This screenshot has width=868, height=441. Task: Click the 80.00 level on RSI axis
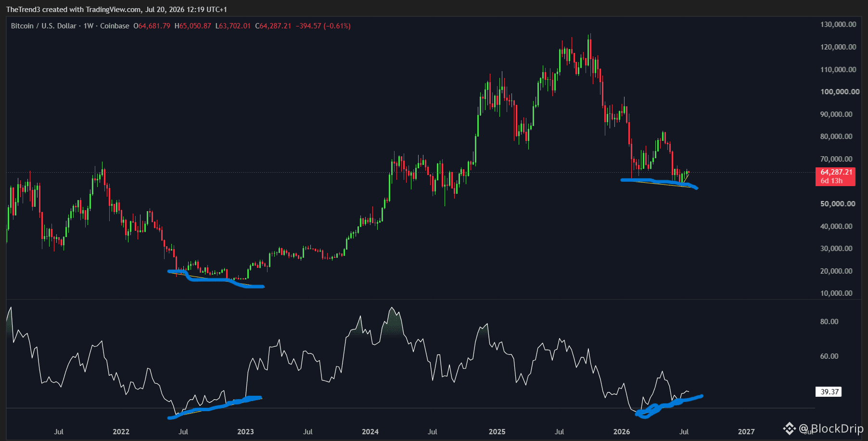(x=829, y=322)
